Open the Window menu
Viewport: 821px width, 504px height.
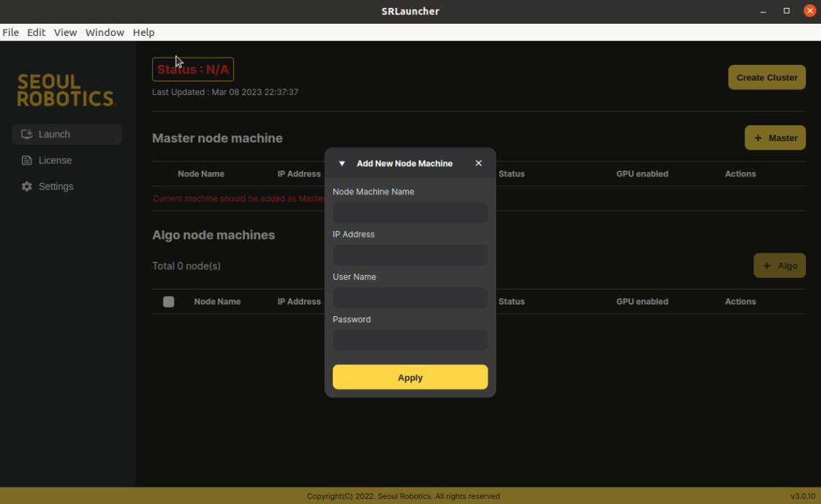(104, 32)
